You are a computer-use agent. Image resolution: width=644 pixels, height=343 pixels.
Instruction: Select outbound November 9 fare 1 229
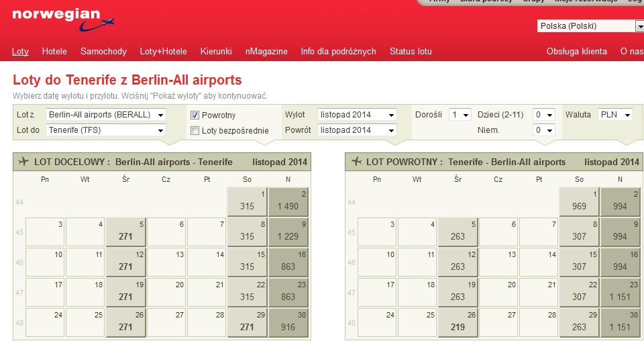[288, 232]
